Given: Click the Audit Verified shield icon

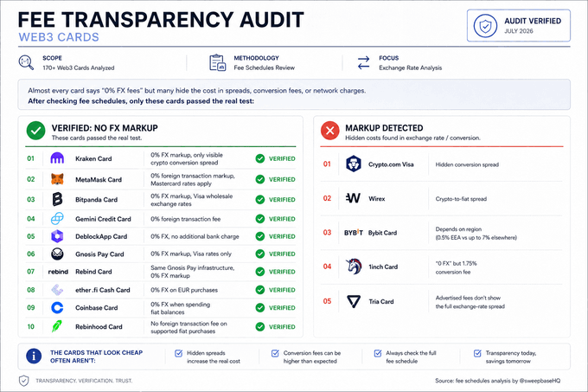Looking at the screenshot, I should coord(485,26).
